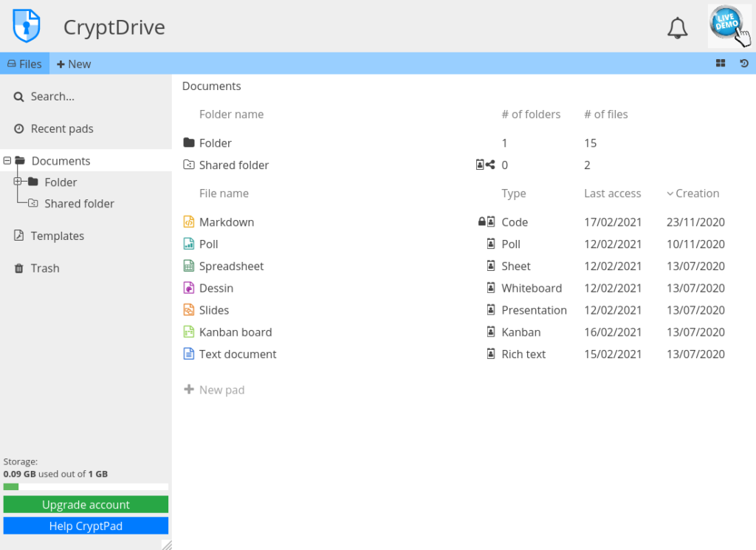Image resolution: width=756 pixels, height=550 pixels.
Task: Click the Slides file name
Action: (x=214, y=310)
